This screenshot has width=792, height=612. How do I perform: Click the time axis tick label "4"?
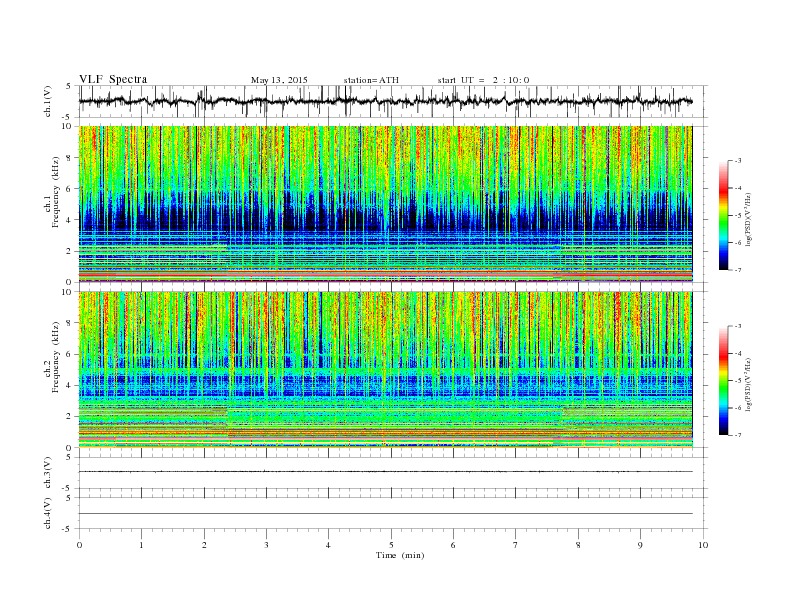tap(328, 545)
